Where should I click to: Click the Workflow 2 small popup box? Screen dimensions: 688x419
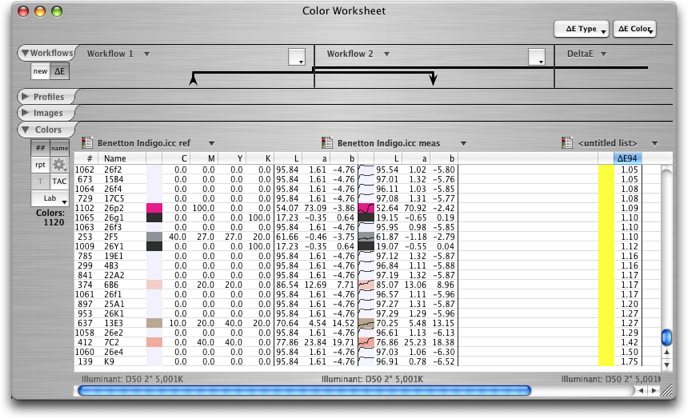pyautogui.click(x=537, y=57)
